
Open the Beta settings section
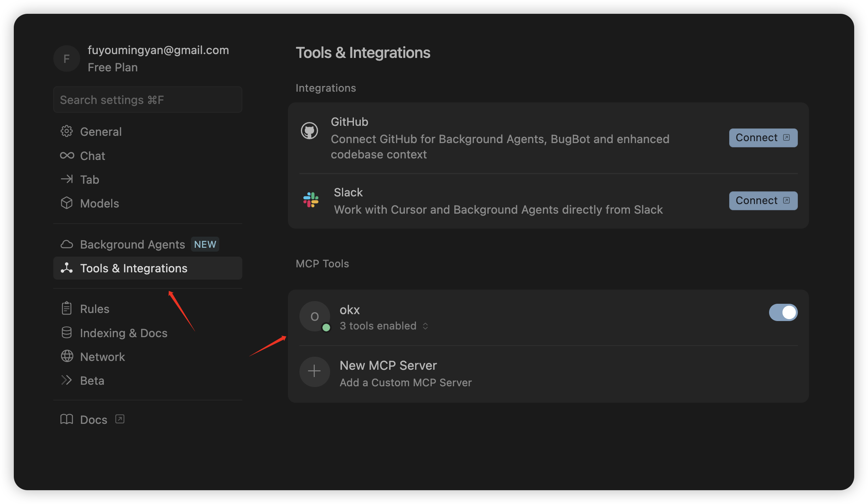148,380
